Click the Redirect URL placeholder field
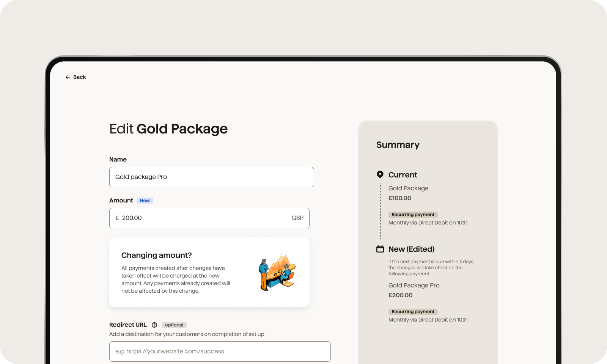Viewport: 607px width, 364px height. click(x=220, y=351)
